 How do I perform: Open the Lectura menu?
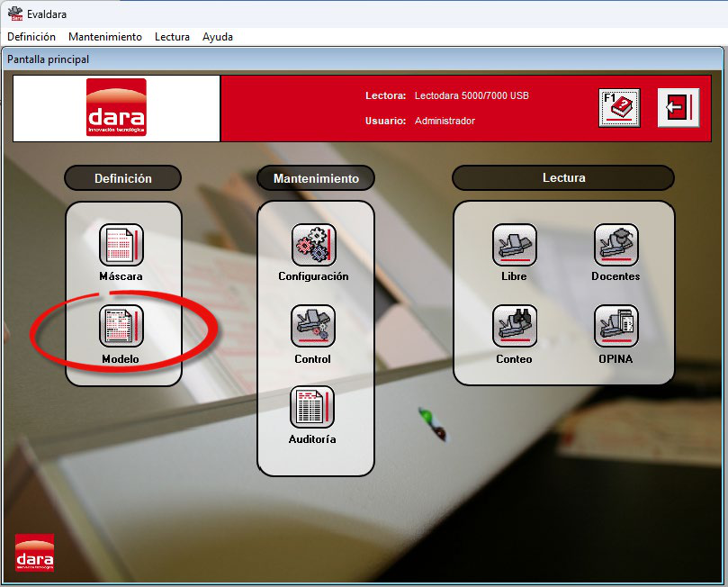point(172,37)
